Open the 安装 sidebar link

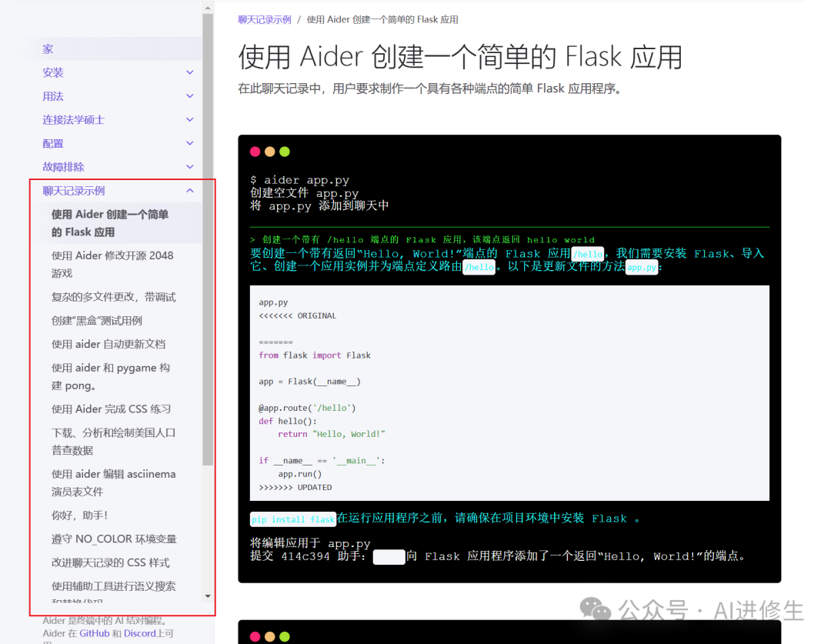53,72
